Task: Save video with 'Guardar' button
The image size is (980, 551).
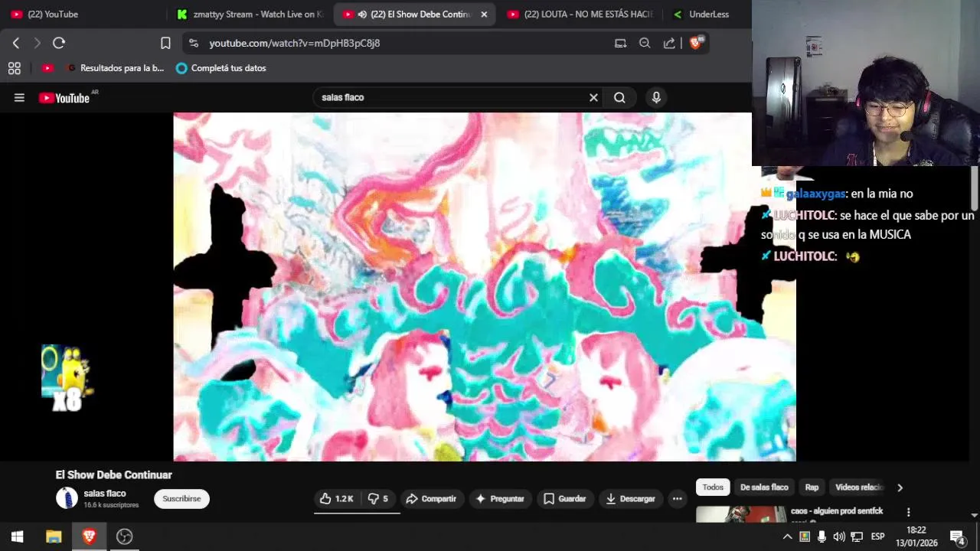Action: tap(564, 498)
